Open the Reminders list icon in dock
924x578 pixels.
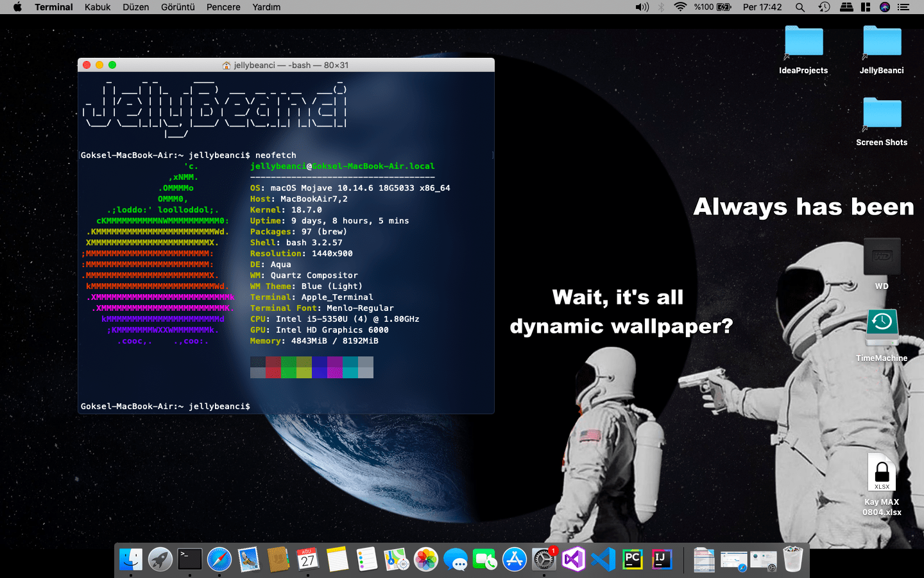(x=367, y=559)
